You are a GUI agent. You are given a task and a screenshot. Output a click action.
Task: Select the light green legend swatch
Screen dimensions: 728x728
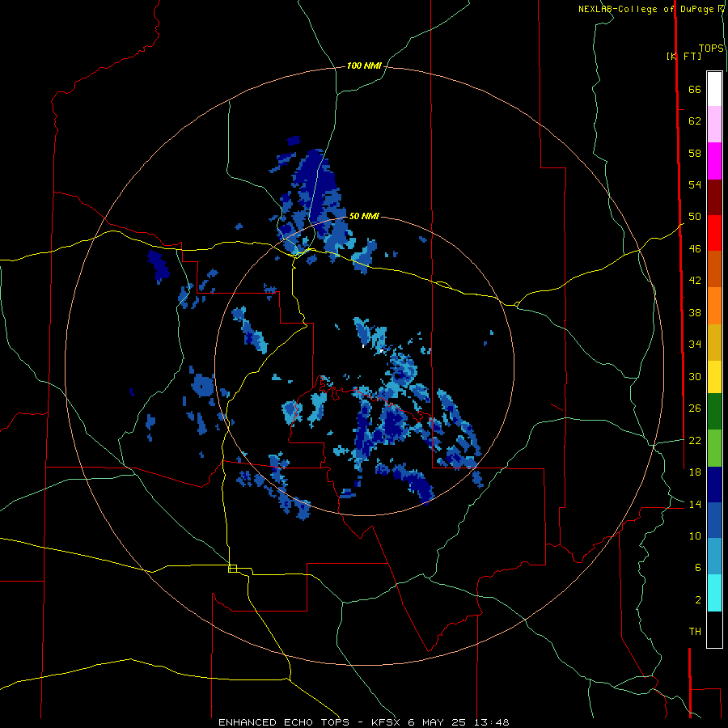coord(714,448)
